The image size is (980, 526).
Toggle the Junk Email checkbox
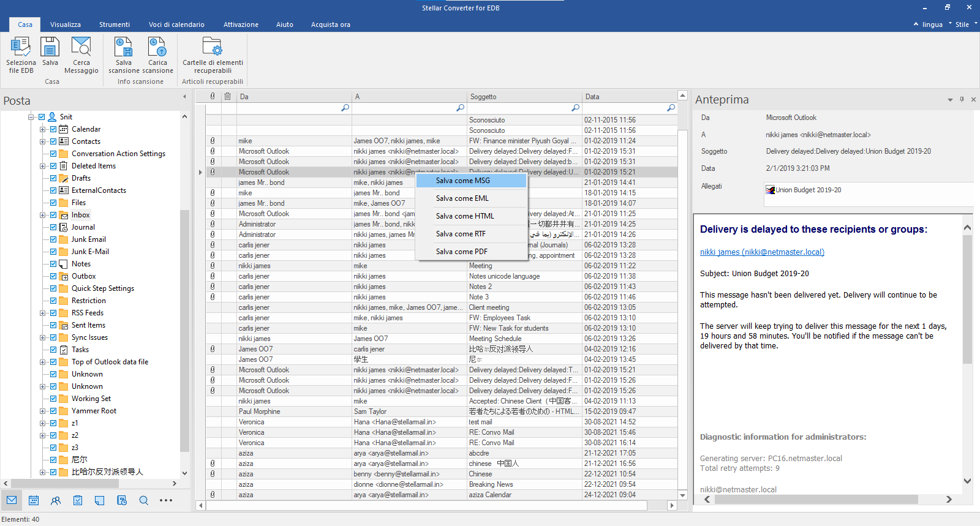(53, 239)
